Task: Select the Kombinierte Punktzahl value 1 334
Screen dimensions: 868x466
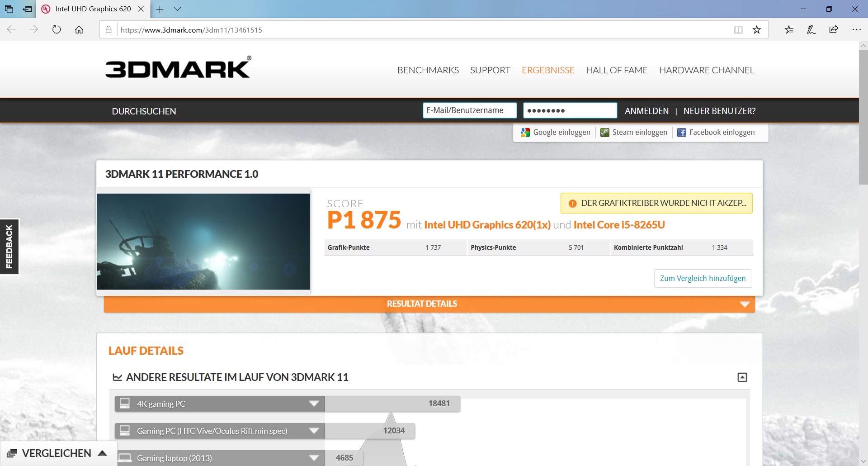Action: (719, 247)
